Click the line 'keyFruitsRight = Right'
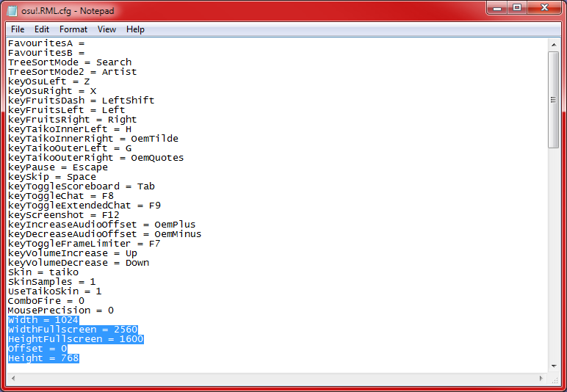This screenshot has width=567, height=392. pos(72,120)
